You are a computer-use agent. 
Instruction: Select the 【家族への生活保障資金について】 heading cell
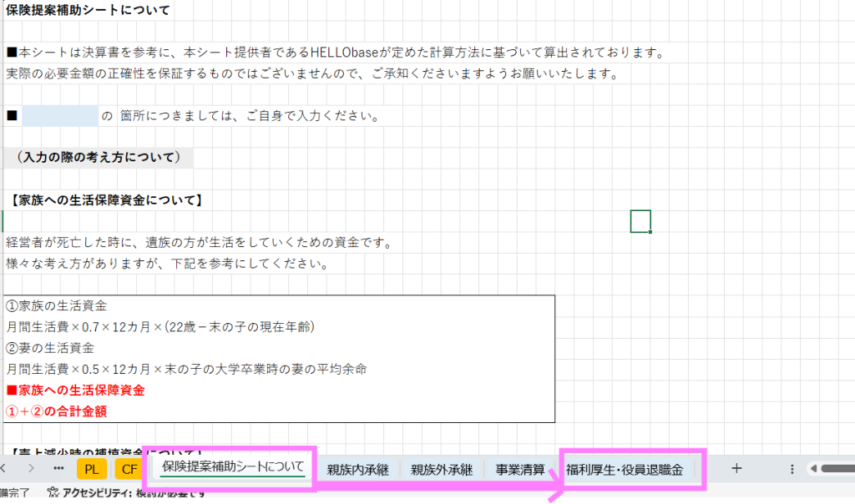coord(106,200)
